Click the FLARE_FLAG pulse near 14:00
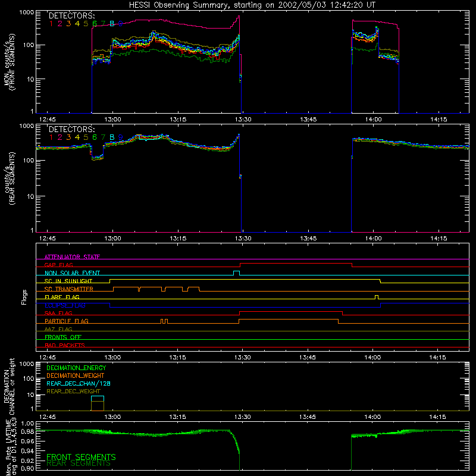The width and height of the screenshot is (476, 476). 377,297
